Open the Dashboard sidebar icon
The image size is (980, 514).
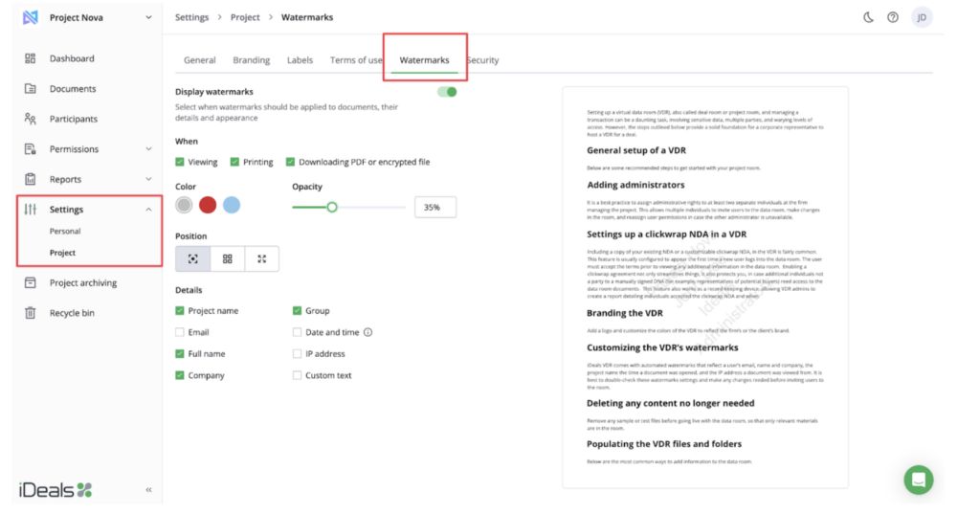pyautogui.click(x=30, y=58)
